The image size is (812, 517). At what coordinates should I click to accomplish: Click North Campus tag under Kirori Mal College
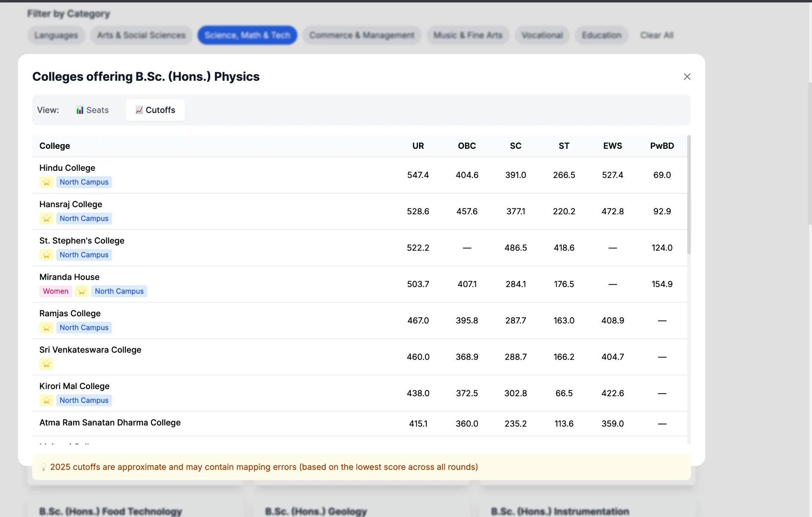pyautogui.click(x=84, y=400)
